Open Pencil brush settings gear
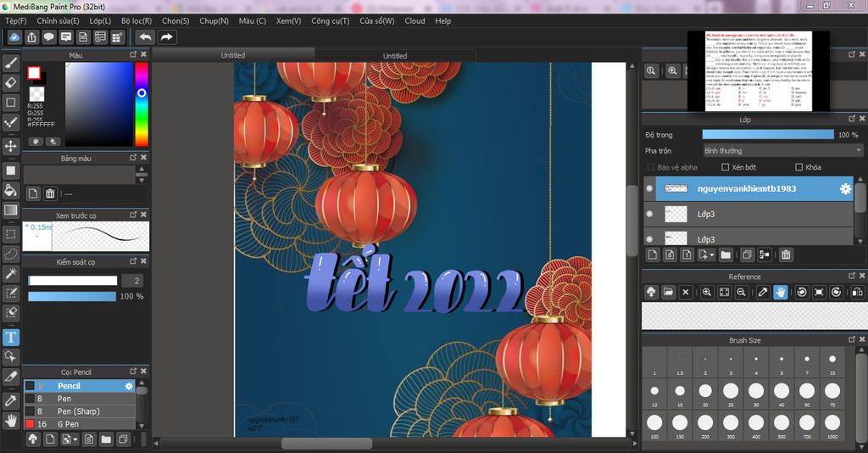This screenshot has height=453, width=868. pos(129,386)
